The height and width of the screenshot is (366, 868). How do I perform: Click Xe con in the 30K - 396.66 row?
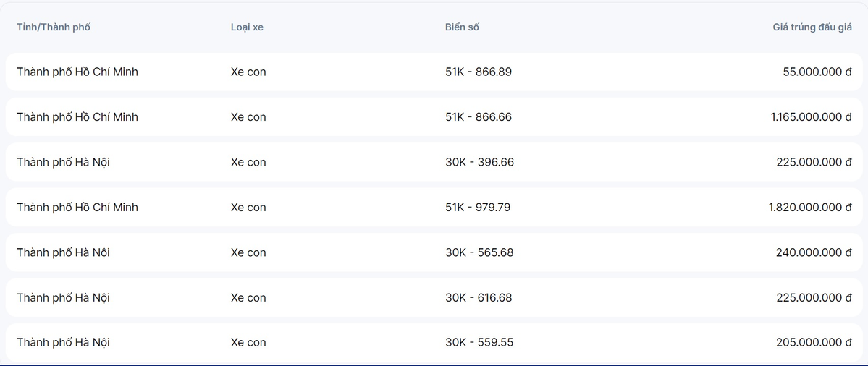coord(248,162)
